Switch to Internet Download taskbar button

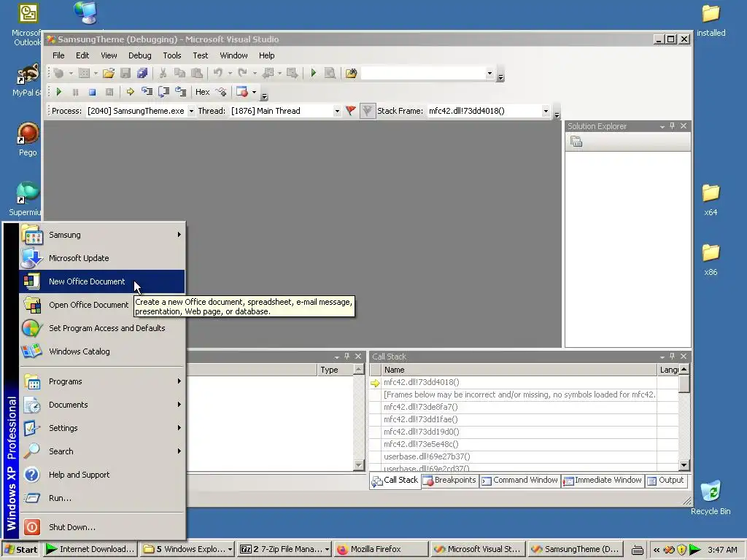[90, 550]
